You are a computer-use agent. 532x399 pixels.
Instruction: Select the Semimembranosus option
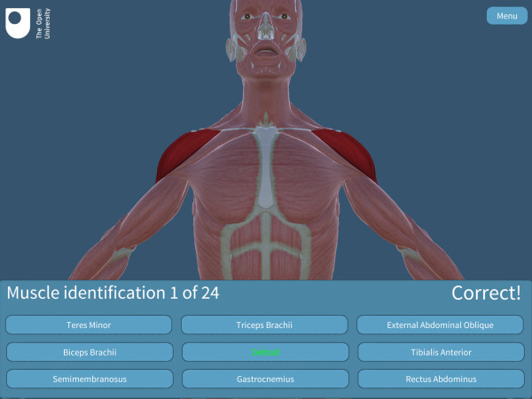click(89, 379)
